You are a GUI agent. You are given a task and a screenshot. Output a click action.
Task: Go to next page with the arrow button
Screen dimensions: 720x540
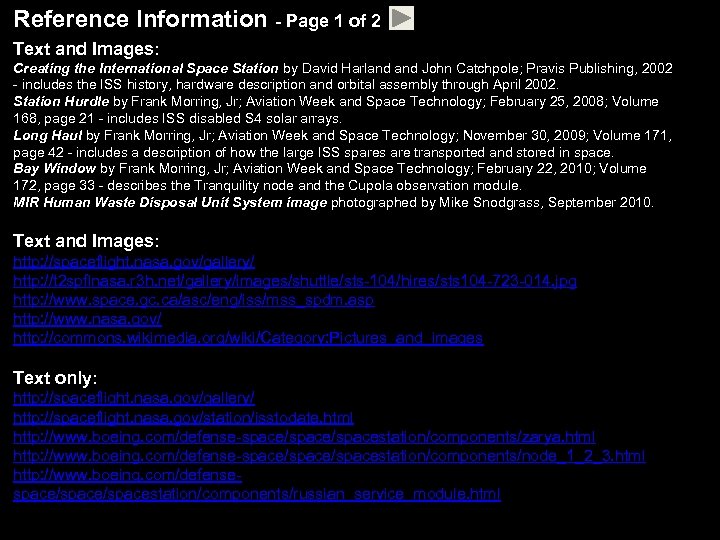401,18
